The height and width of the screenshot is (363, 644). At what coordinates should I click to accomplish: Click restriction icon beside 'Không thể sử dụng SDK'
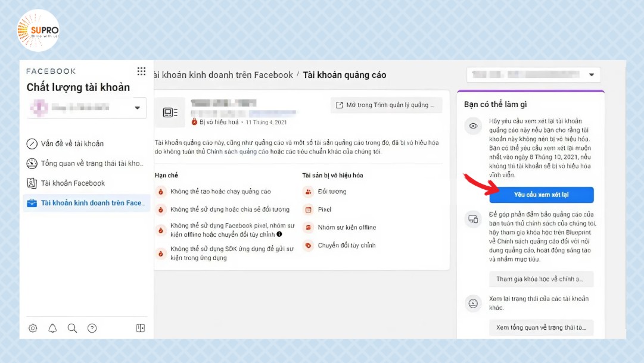click(x=161, y=254)
